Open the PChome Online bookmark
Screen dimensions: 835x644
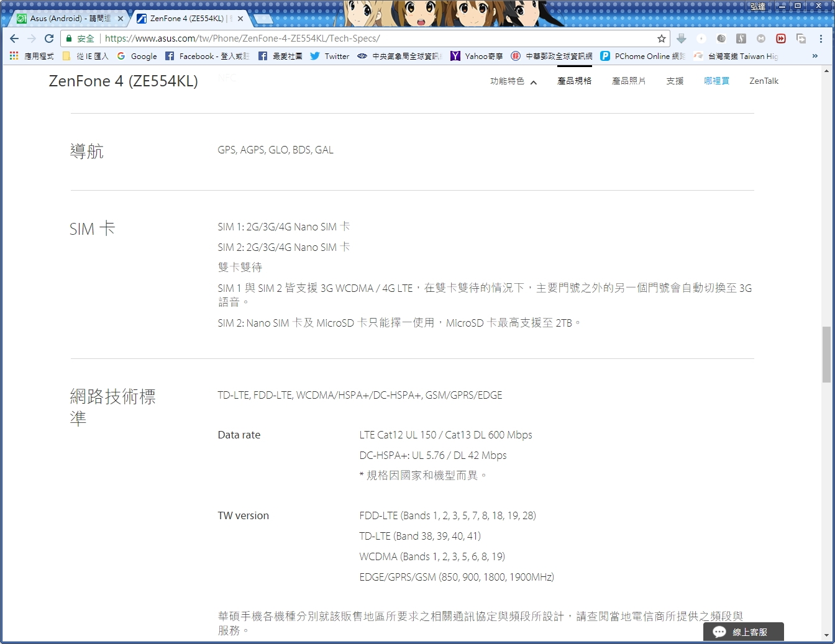click(x=643, y=56)
